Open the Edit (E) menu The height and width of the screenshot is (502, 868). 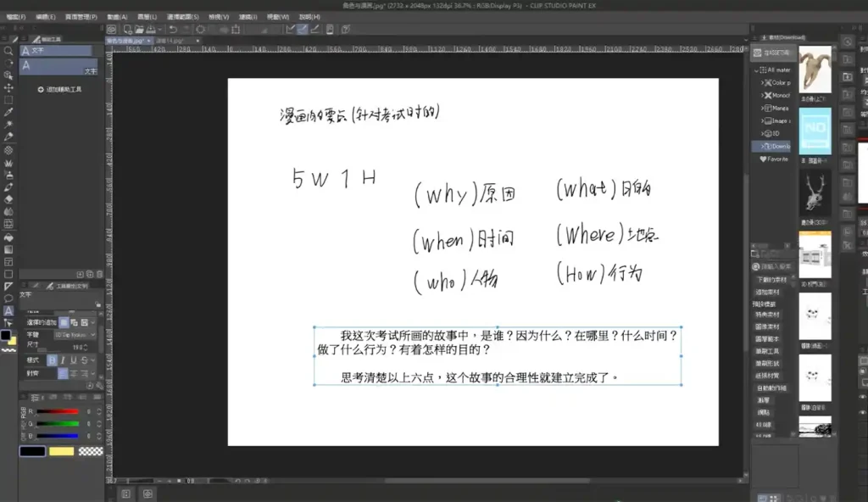(46, 16)
